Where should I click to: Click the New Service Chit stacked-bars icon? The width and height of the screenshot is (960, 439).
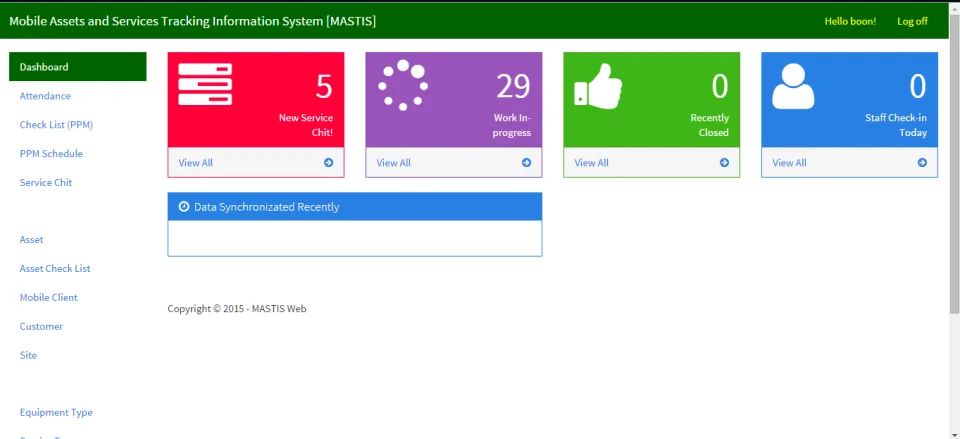tap(205, 84)
